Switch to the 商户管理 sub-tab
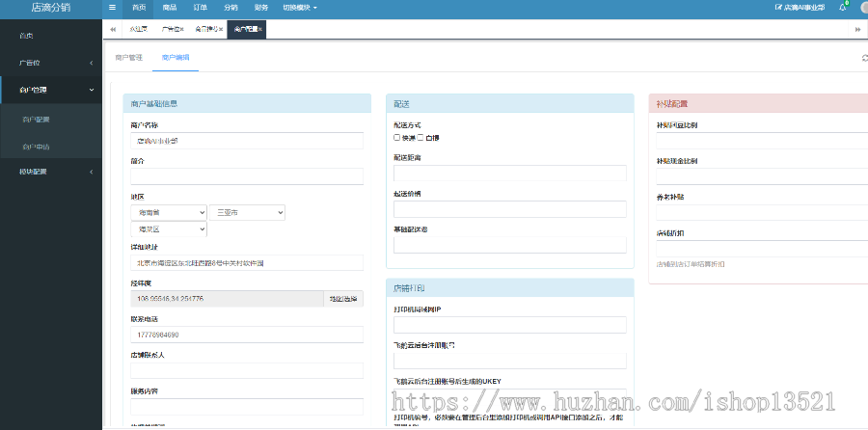Screen dimensions: 868x430 click(129, 58)
